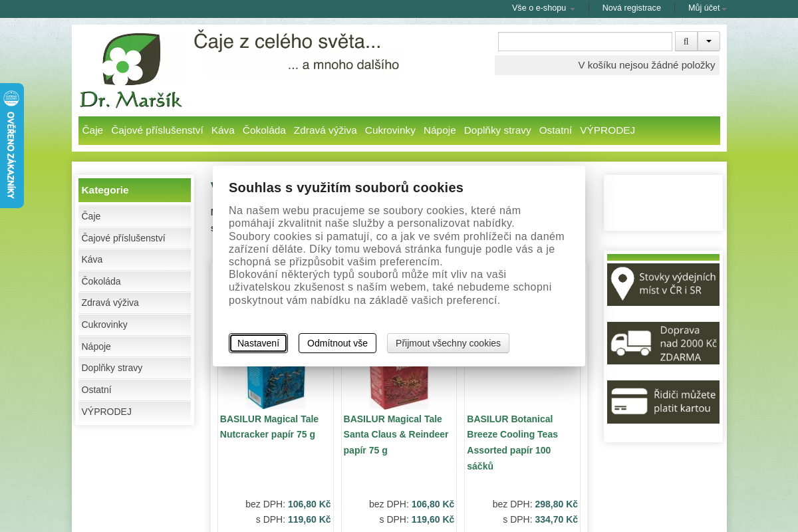Screen dimensions: 798x532
Task: Click the credit card payment banner
Action: tap(663, 402)
